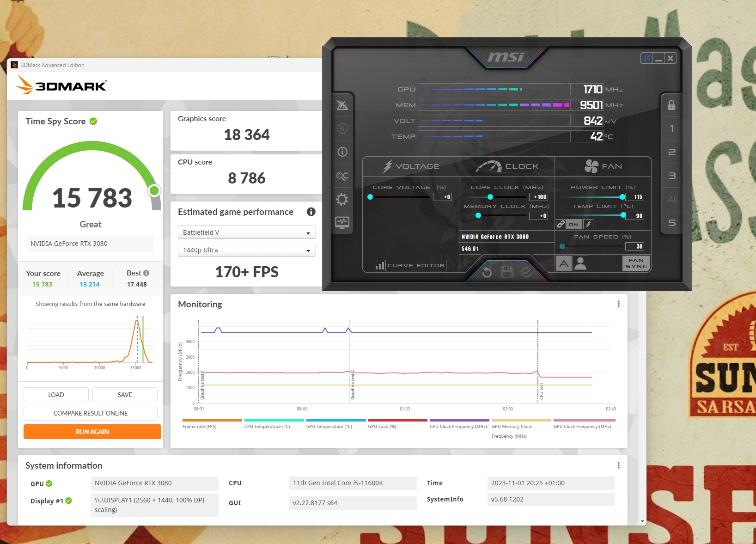Click the Fan Speed 30 value field
The height and width of the screenshot is (544, 756).
[x=635, y=246]
